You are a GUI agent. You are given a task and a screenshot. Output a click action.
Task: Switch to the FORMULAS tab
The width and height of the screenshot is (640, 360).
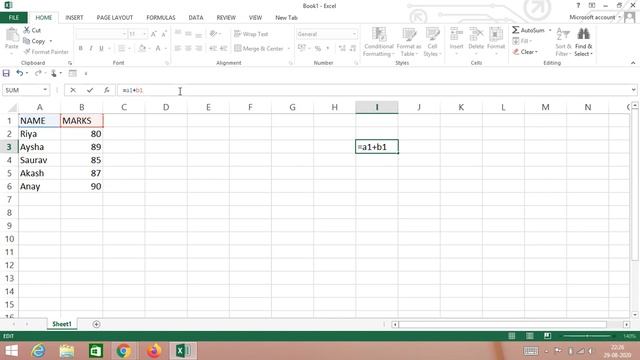pyautogui.click(x=161, y=18)
